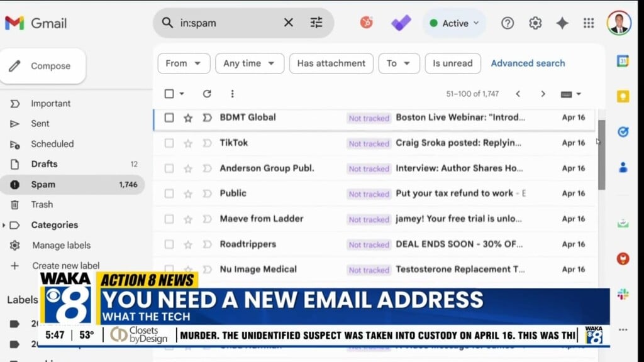Star the Maeve from Ladder email
The height and width of the screenshot is (362, 644).
188,219
